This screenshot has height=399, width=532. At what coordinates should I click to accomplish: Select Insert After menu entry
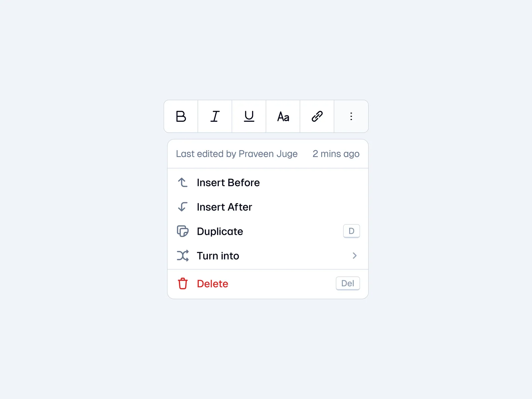tap(224, 207)
